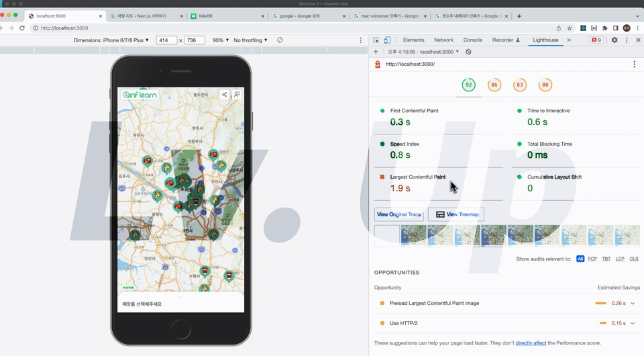This screenshot has height=356, width=644.
Task: Filter audits by TBT
Action: coord(606,259)
